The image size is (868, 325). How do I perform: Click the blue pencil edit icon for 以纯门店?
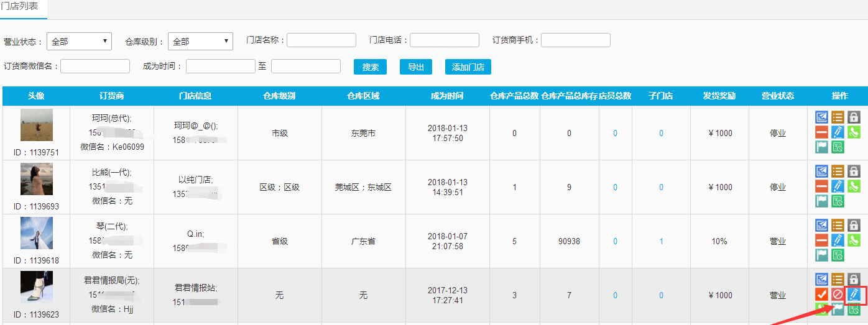point(838,186)
